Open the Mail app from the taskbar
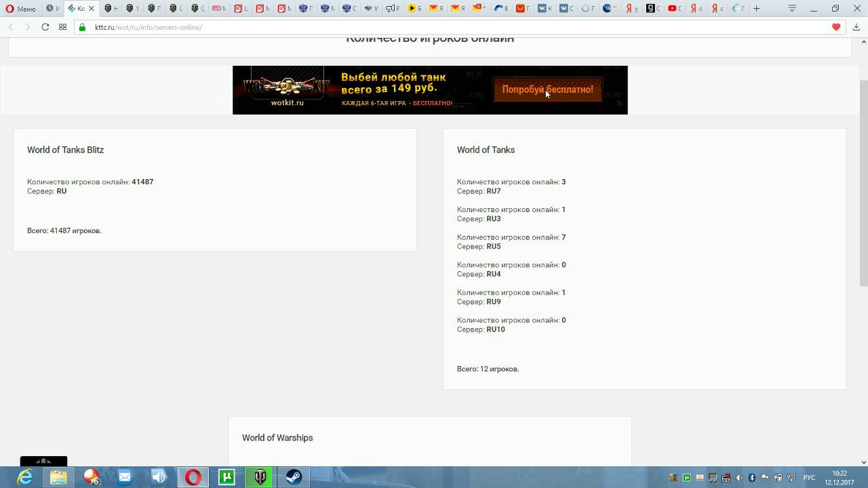The width and height of the screenshot is (868, 488). click(x=125, y=477)
